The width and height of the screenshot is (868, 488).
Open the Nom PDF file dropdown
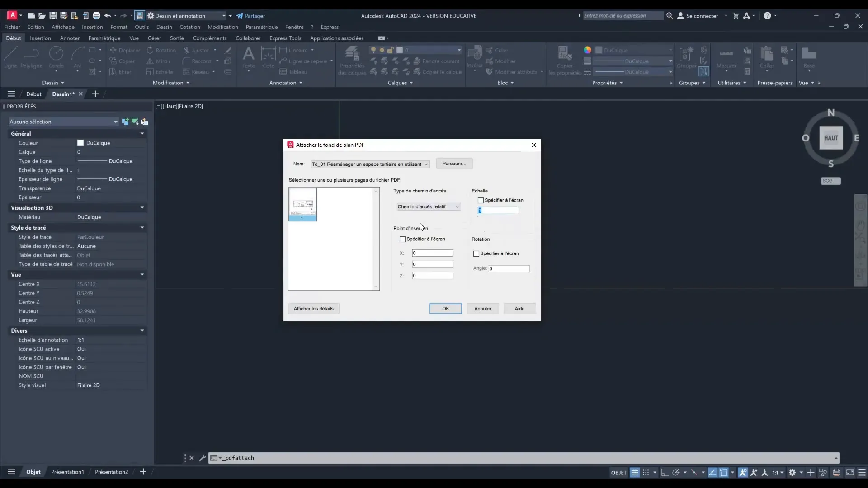[x=370, y=164]
